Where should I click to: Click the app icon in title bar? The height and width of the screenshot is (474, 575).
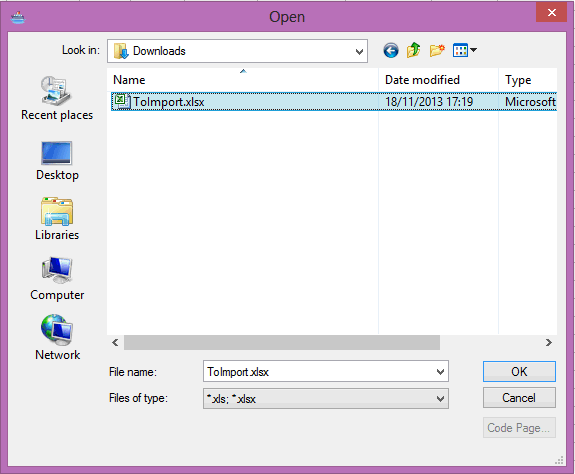(18, 18)
